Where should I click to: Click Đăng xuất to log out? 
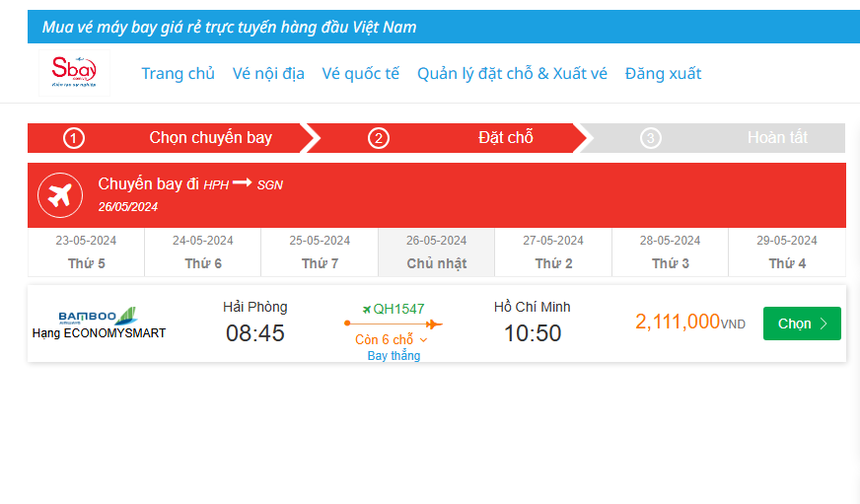click(x=663, y=73)
